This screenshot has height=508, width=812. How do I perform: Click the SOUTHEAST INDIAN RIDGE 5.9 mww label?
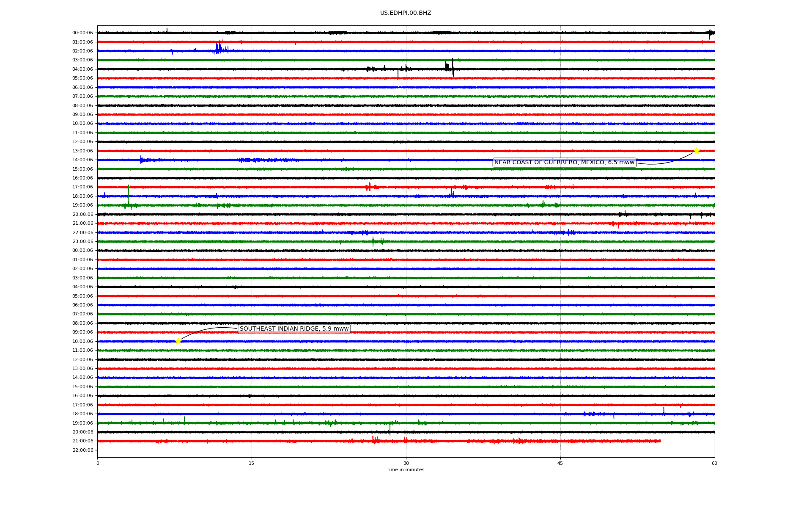[x=294, y=329]
